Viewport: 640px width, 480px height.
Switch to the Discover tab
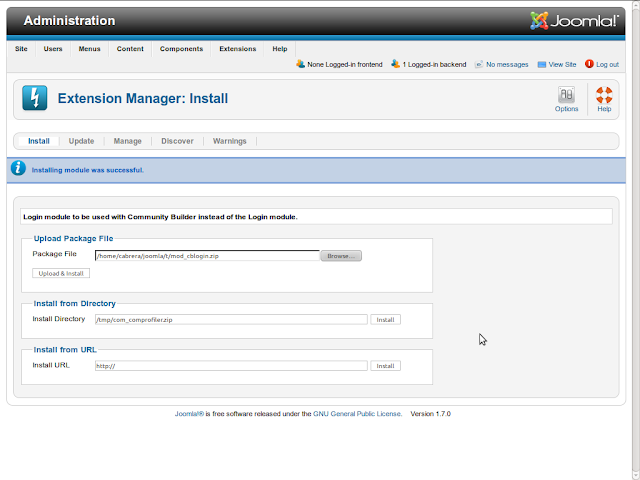click(177, 141)
